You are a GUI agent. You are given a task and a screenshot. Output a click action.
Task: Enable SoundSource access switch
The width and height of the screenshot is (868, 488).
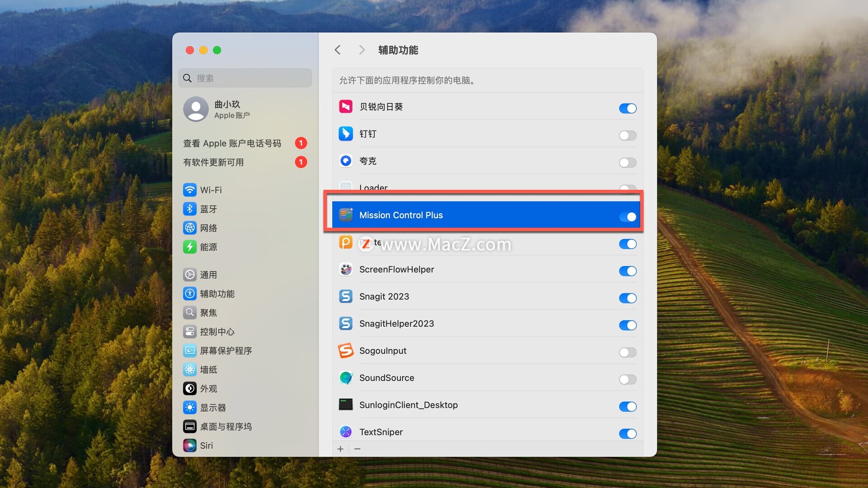click(x=627, y=380)
